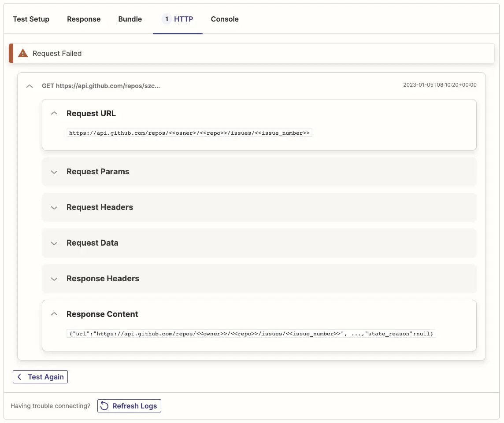Expand the Request Headers section

click(x=54, y=207)
